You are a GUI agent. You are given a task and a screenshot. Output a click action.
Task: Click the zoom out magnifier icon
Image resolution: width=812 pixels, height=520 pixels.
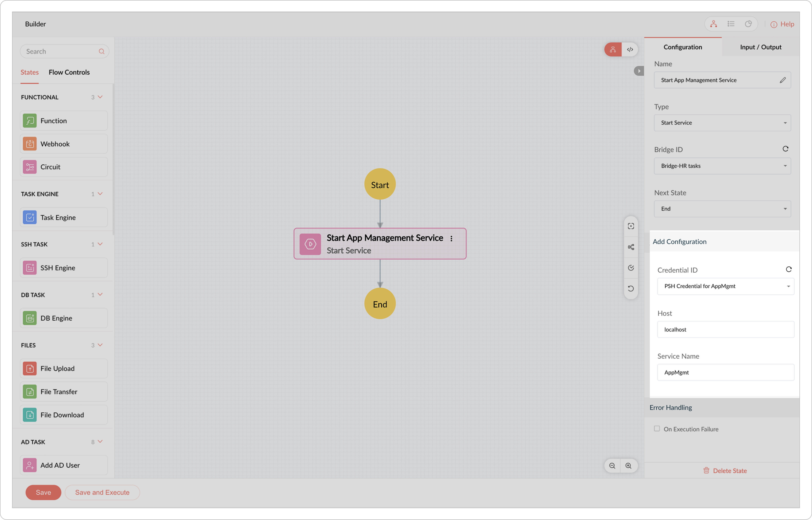tap(612, 466)
